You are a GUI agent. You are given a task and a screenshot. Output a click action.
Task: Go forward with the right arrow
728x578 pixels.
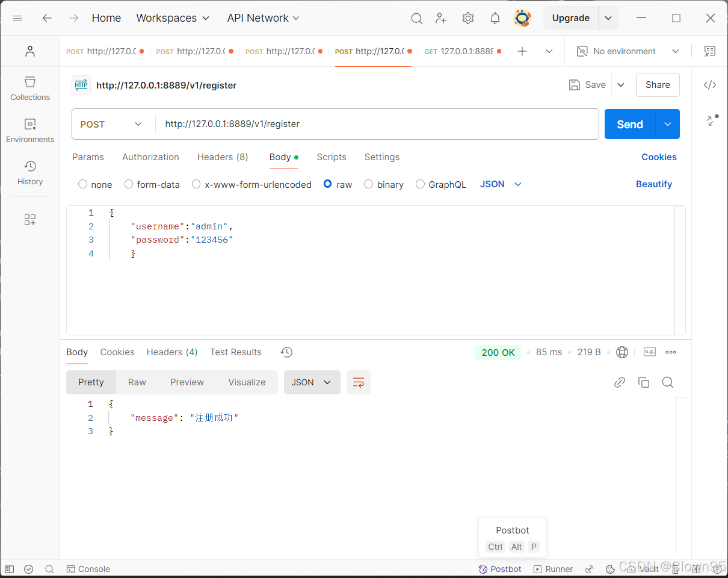[74, 18]
